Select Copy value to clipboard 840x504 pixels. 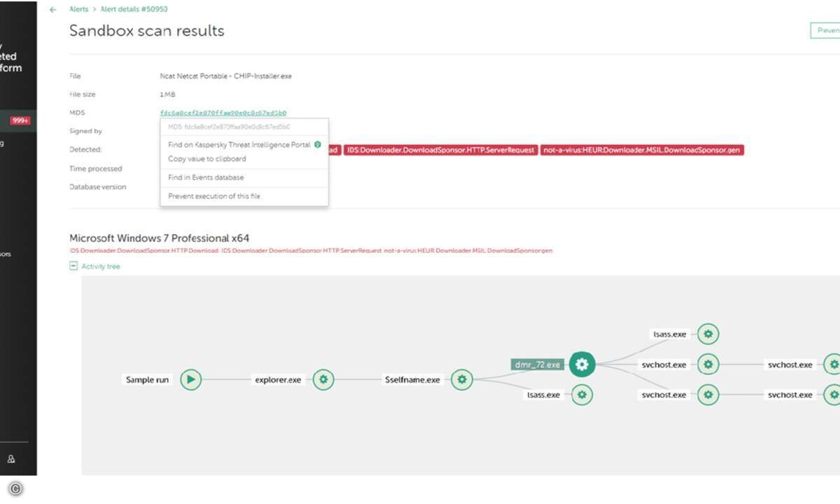pyautogui.click(x=207, y=159)
